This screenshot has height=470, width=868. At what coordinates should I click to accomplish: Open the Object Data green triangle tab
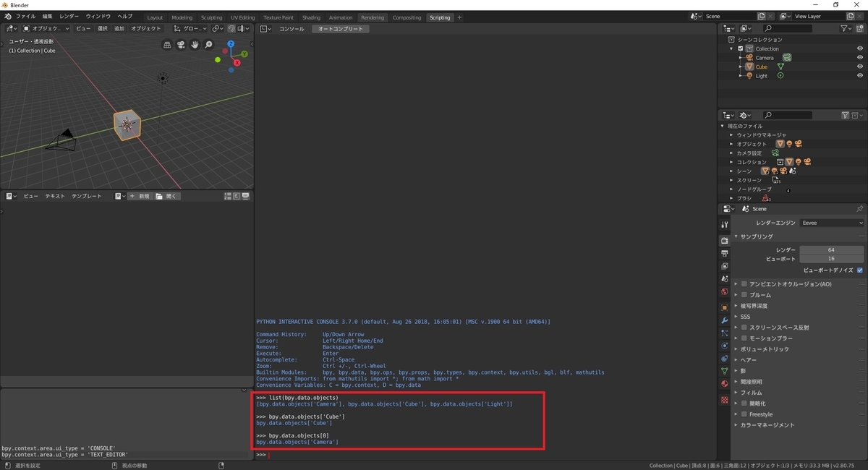coord(725,371)
